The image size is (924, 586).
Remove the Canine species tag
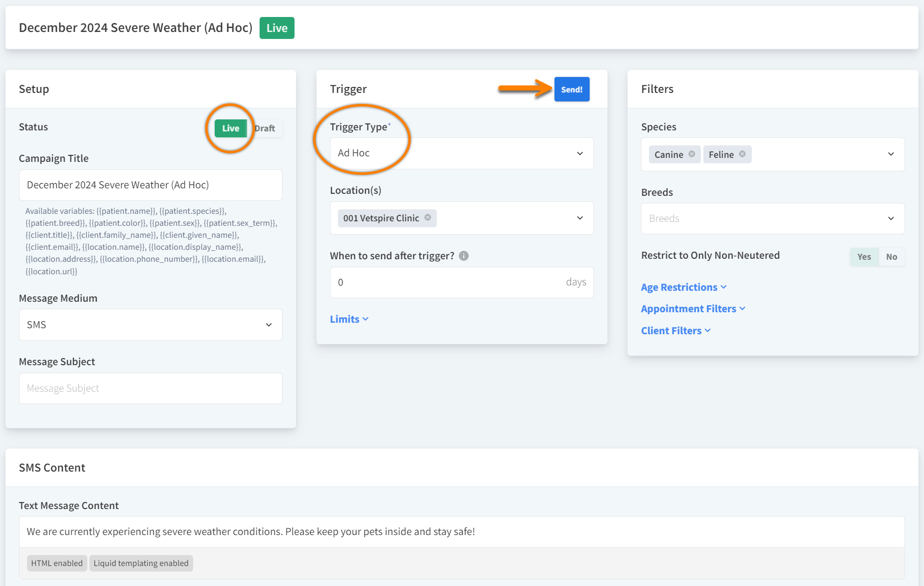coord(691,154)
